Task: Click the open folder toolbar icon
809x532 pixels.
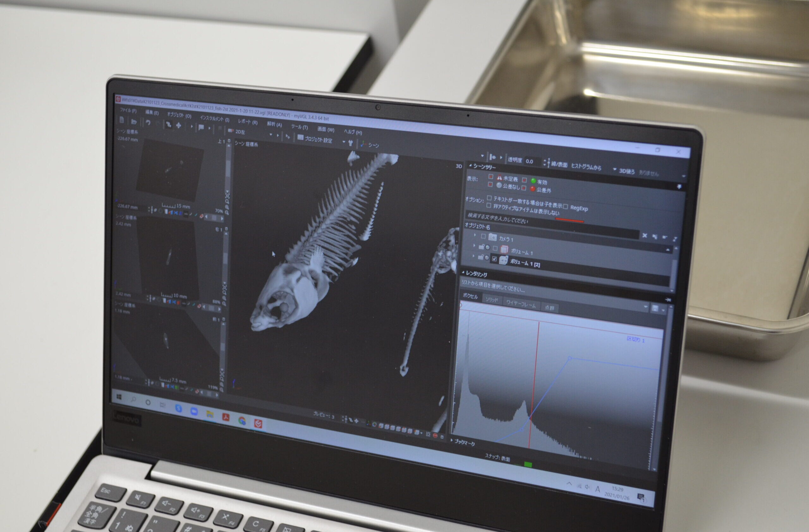Action: point(134,121)
